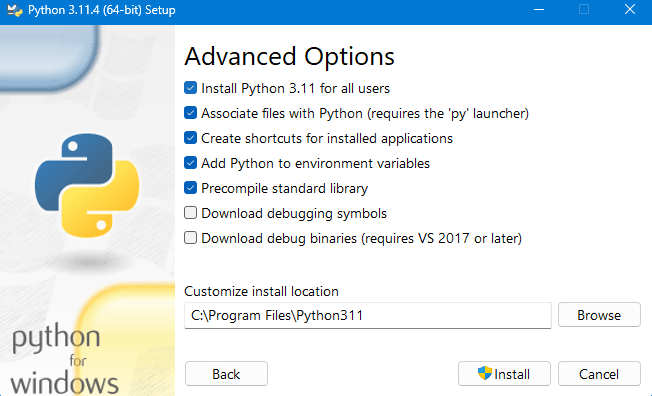Screen dimensions: 652x396
Task: Click the Advanced Options heading
Action: point(289,57)
